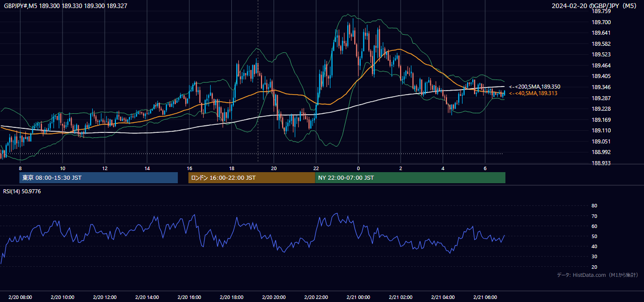Click price axis label 188.992
Viewport: 644px width, 302px height.
601,152
